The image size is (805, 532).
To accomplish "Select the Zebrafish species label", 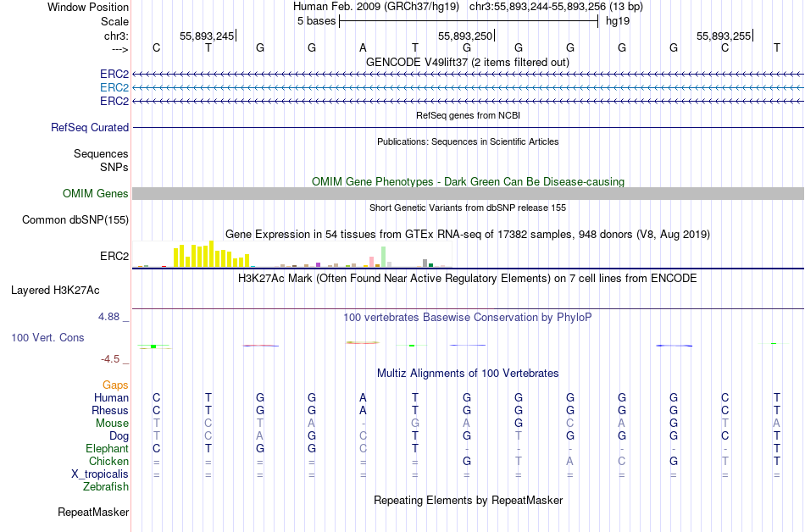I will pyautogui.click(x=106, y=487).
